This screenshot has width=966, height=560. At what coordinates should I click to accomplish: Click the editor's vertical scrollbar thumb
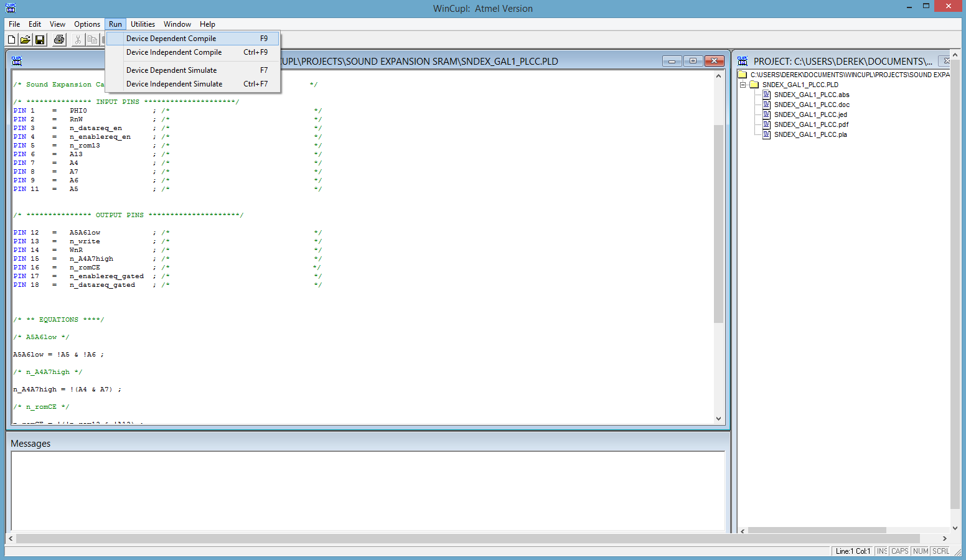(x=718, y=224)
